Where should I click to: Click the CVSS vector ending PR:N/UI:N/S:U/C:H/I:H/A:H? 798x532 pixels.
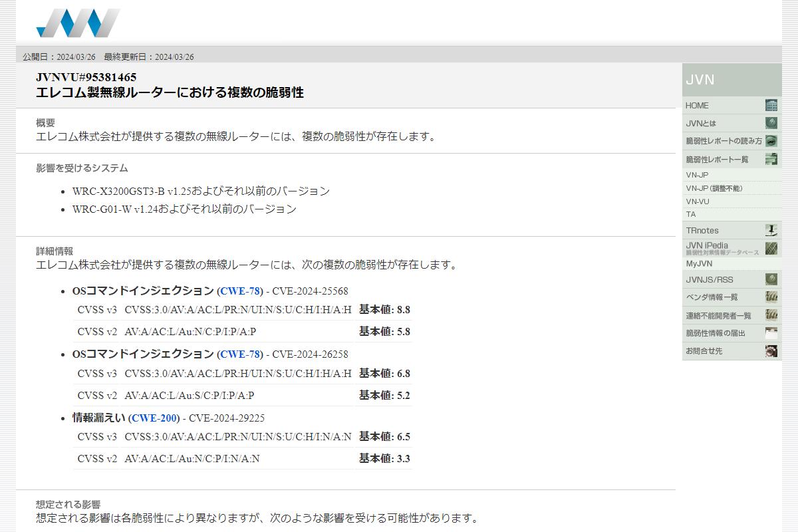tap(238, 310)
